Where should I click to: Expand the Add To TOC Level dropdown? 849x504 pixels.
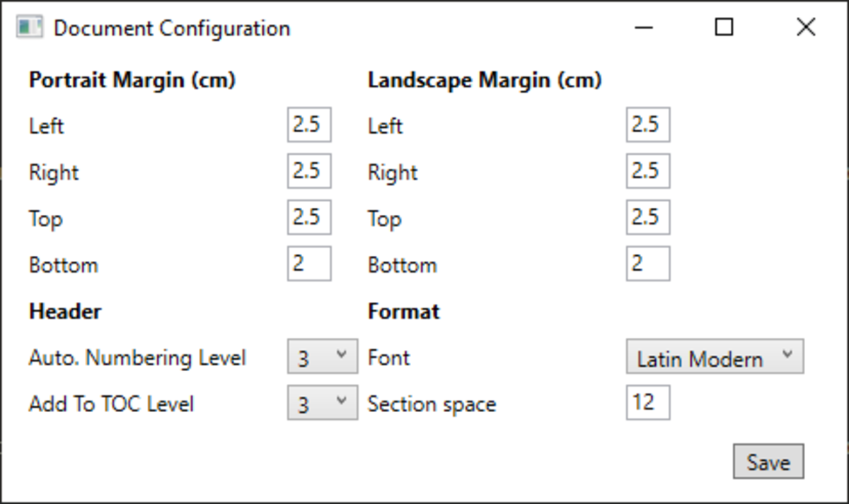[323, 403]
